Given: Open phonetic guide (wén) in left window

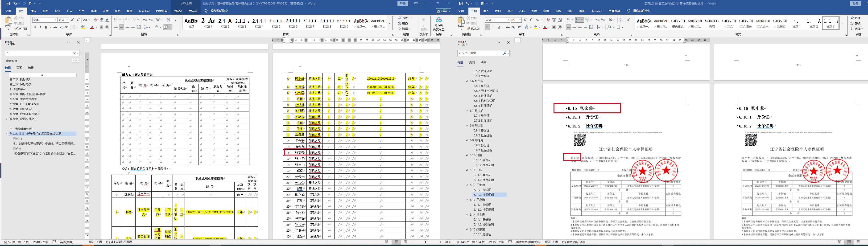Looking at the screenshot, I should click(101, 20).
